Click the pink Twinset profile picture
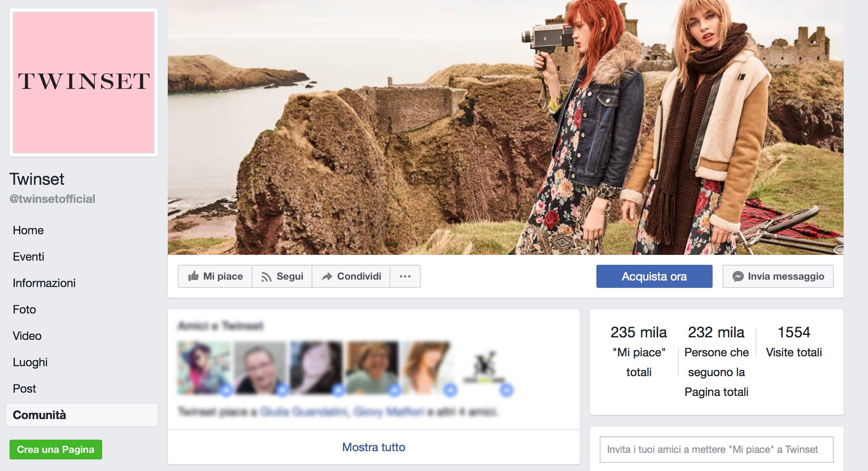Image resolution: width=868 pixels, height=471 pixels. point(84,82)
